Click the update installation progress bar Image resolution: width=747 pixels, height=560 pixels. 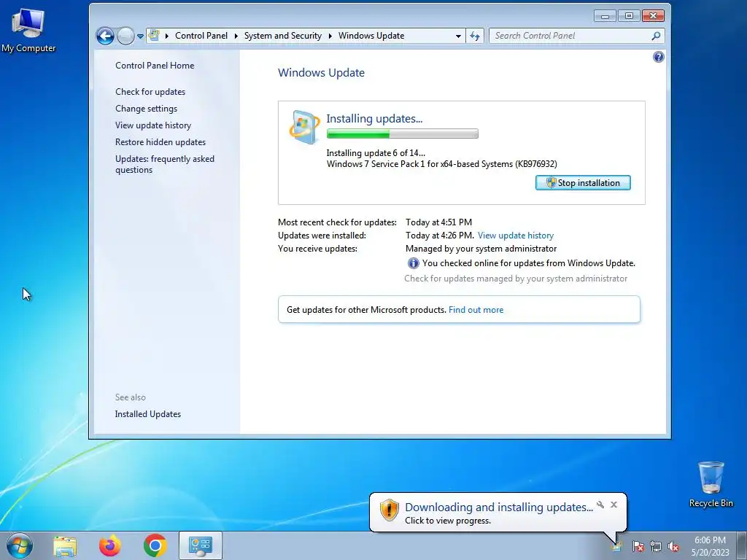pyautogui.click(x=402, y=134)
